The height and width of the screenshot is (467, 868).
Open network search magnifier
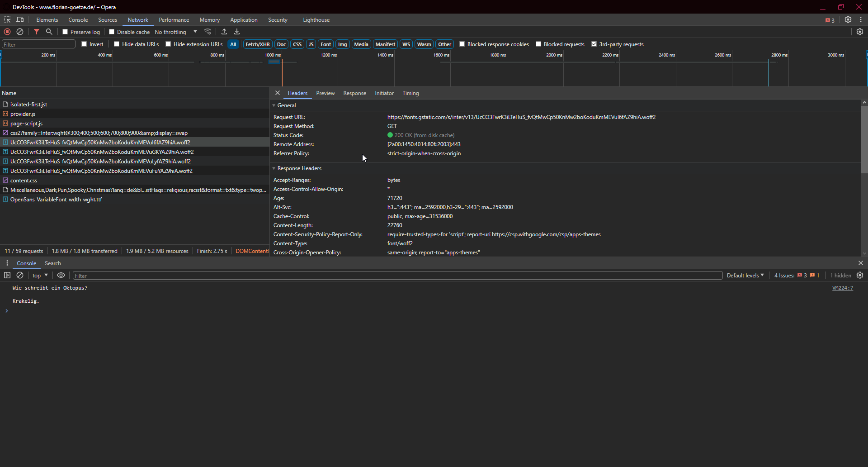49,32
